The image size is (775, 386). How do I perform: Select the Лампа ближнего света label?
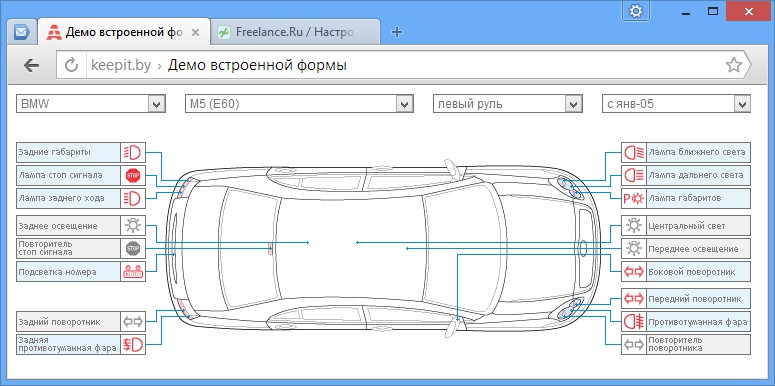pos(697,152)
